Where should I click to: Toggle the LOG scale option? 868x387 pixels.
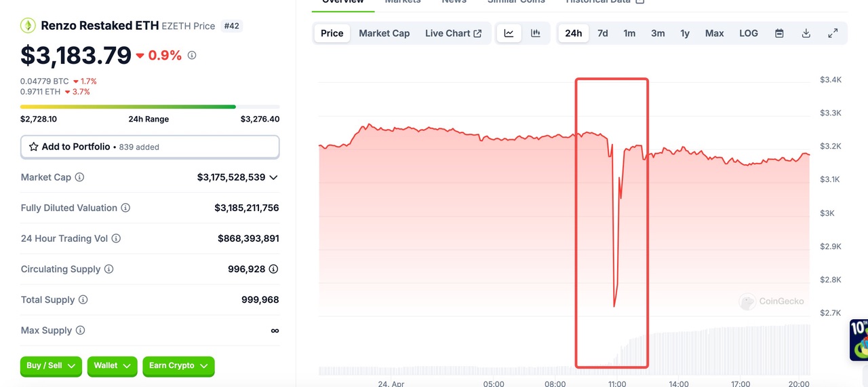[749, 33]
